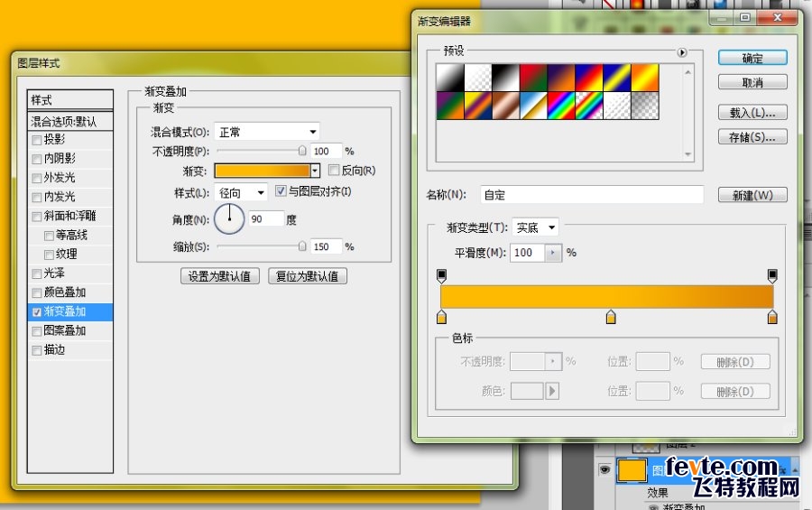
Task: Select the white-to-black gradient preset
Action: click(450, 78)
